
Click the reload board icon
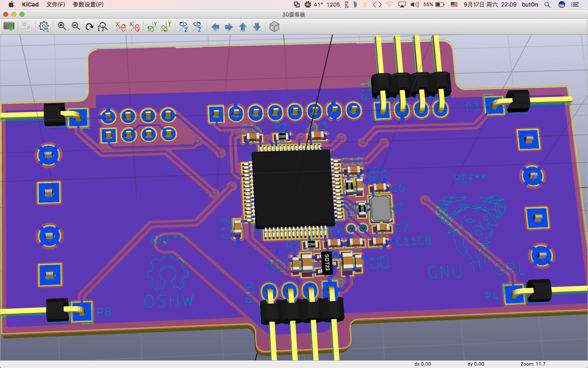pyautogui.click(x=9, y=27)
